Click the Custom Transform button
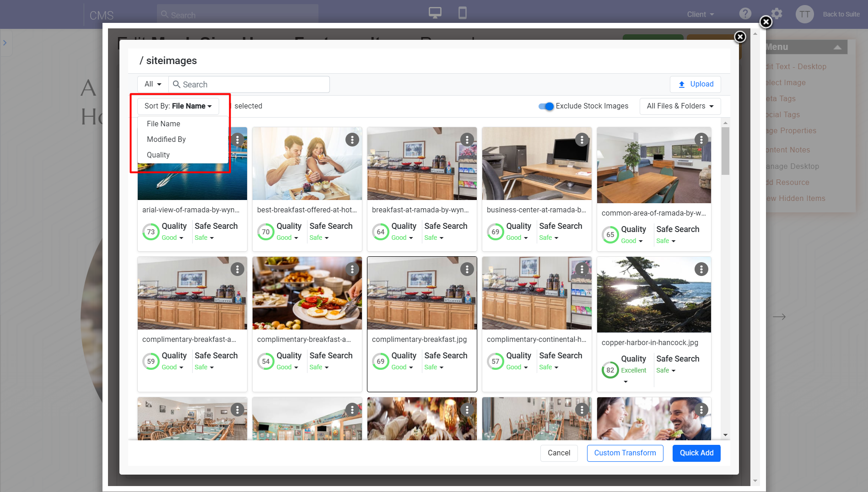Screen dimensions: 868x492 pyautogui.click(x=625, y=453)
